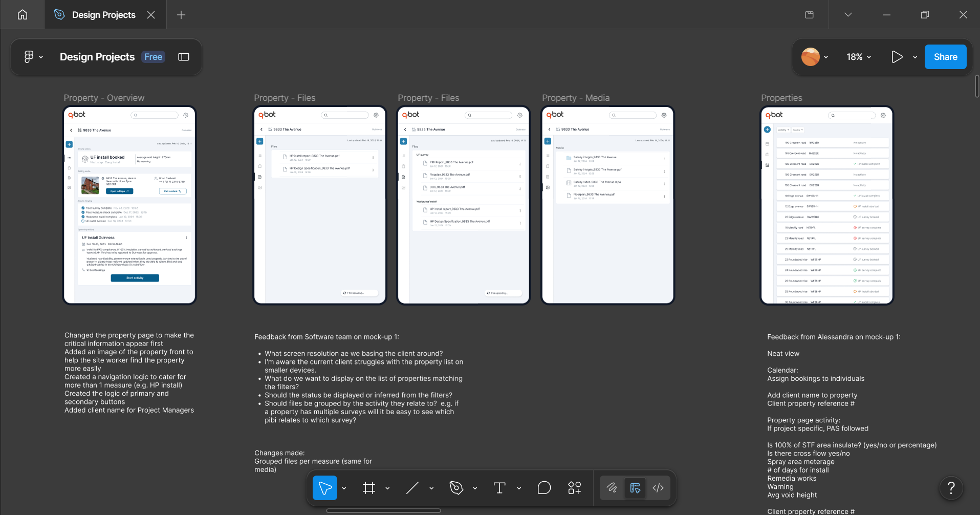Open the Actions components tool

point(574,488)
